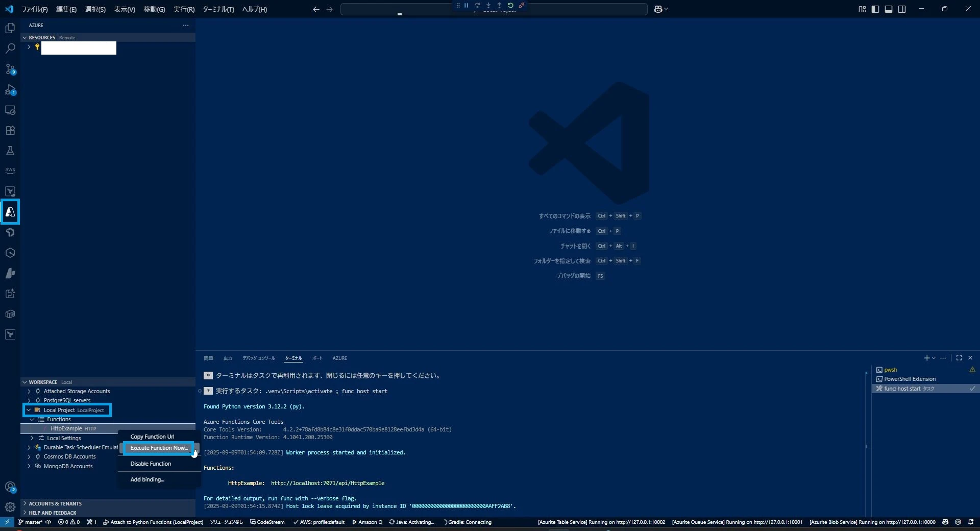Open errors and warnings count in status bar
The width and height of the screenshot is (980, 531).
click(x=69, y=522)
